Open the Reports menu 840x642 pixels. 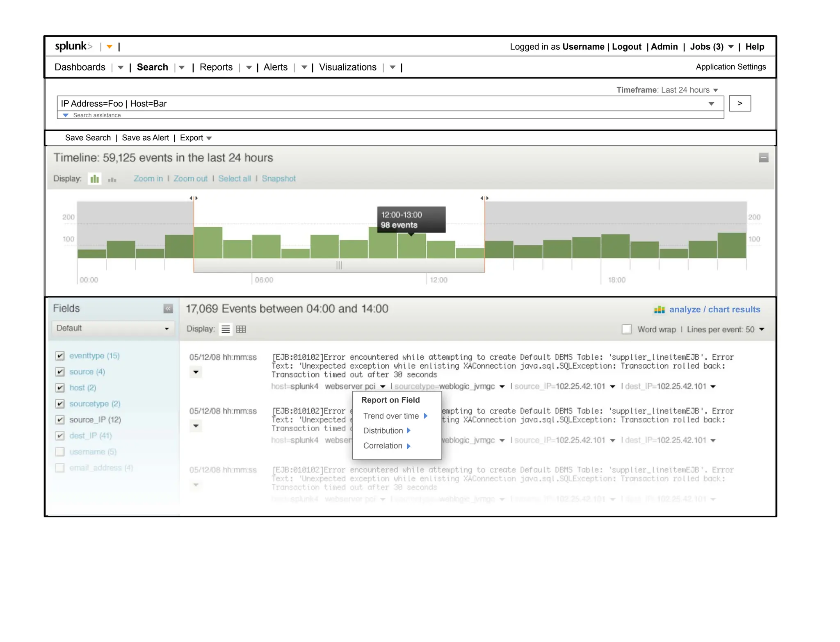pos(216,67)
